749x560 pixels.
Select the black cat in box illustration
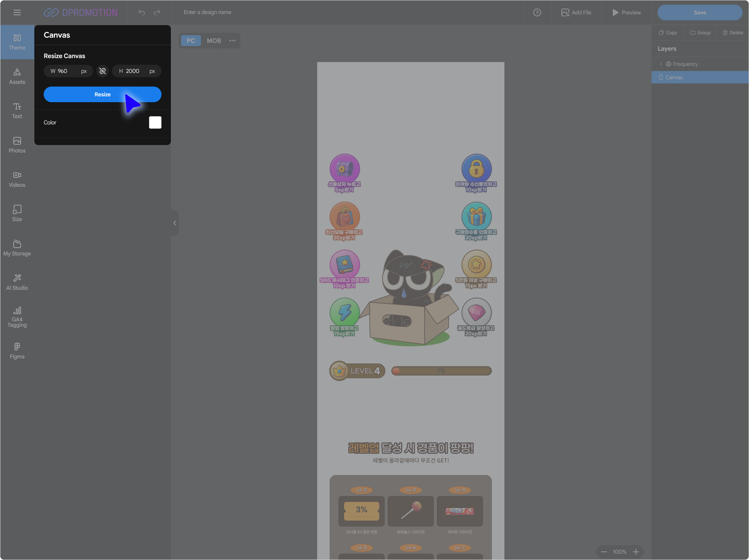click(x=409, y=297)
